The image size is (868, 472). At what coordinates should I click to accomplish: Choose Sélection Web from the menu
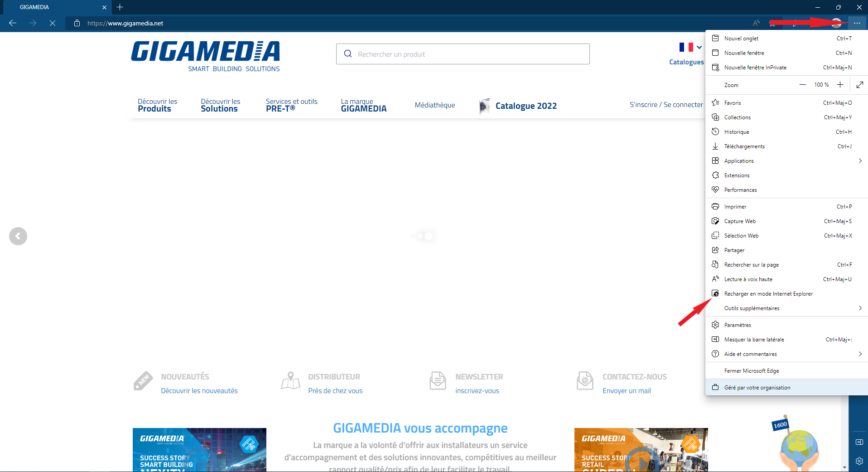(786, 236)
